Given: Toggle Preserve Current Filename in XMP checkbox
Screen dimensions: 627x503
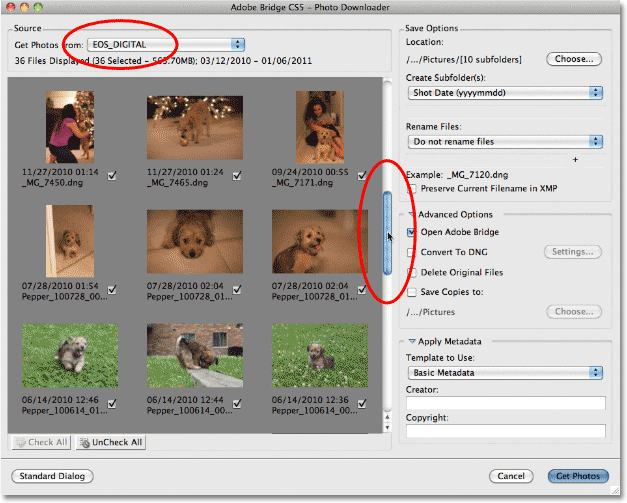Looking at the screenshot, I should pyautogui.click(x=411, y=189).
